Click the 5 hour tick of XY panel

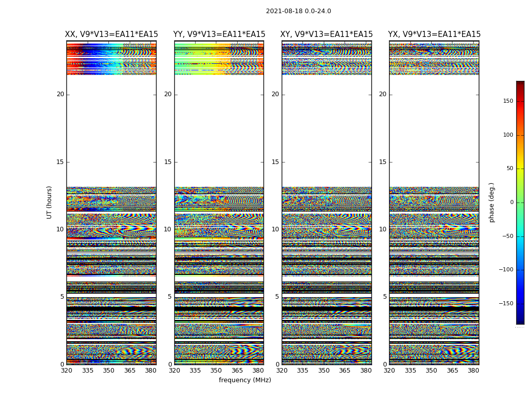tap(277, 297)
